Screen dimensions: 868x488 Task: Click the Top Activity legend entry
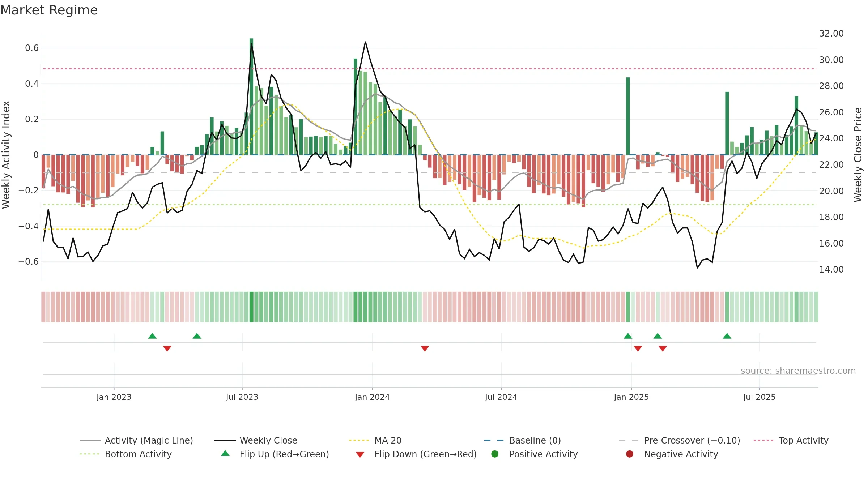pyautogui.click(x=791, y=440)
